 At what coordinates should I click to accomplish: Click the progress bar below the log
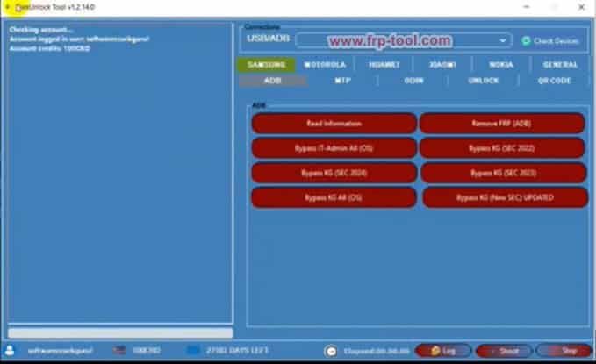pos(120,333)
